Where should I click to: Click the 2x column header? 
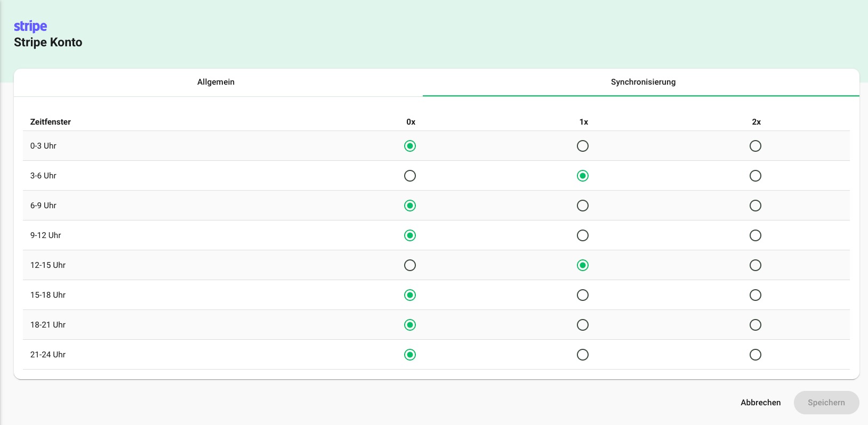[757, 122]
